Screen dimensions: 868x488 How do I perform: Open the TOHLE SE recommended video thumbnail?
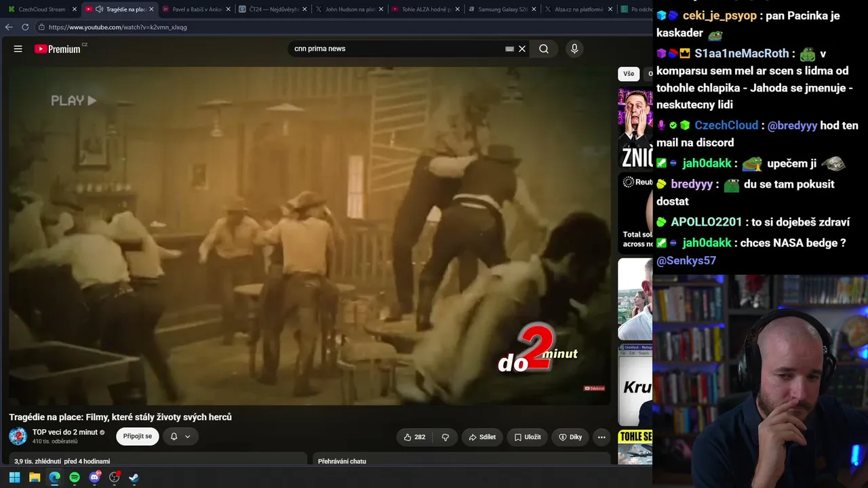tap(635, 447)
